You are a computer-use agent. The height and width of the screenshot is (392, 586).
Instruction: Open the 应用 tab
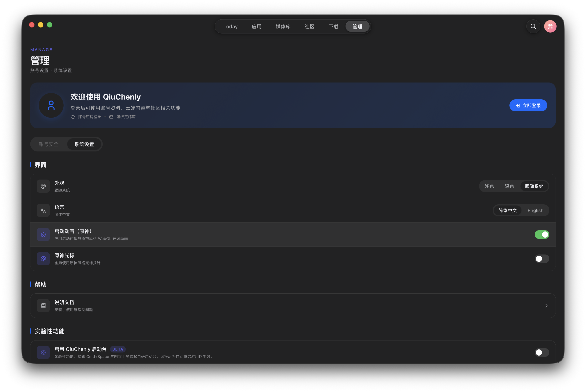point(256,27)
